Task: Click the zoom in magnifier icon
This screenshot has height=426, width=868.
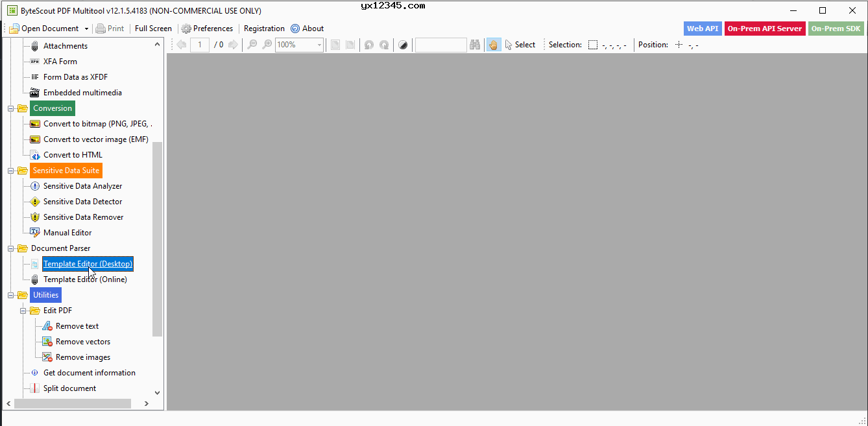Action: [267, 45]
